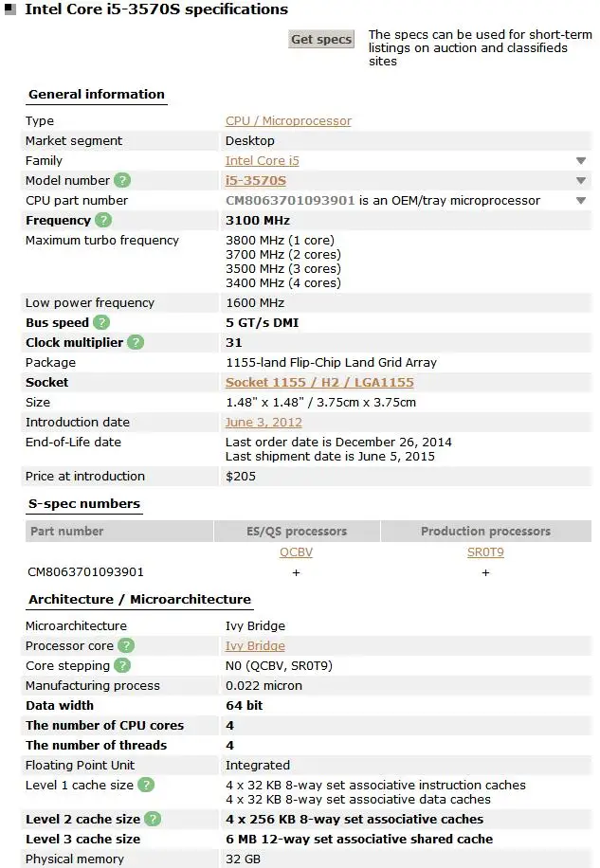600x868 pixels.
Task: Open the i5-3570S model link
Action: pyautogui.click(x=256, y=180)
